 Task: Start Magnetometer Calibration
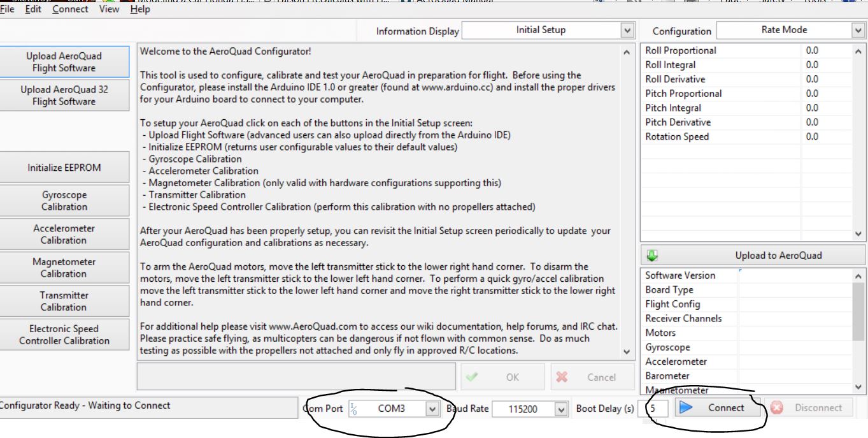(64, 268)
